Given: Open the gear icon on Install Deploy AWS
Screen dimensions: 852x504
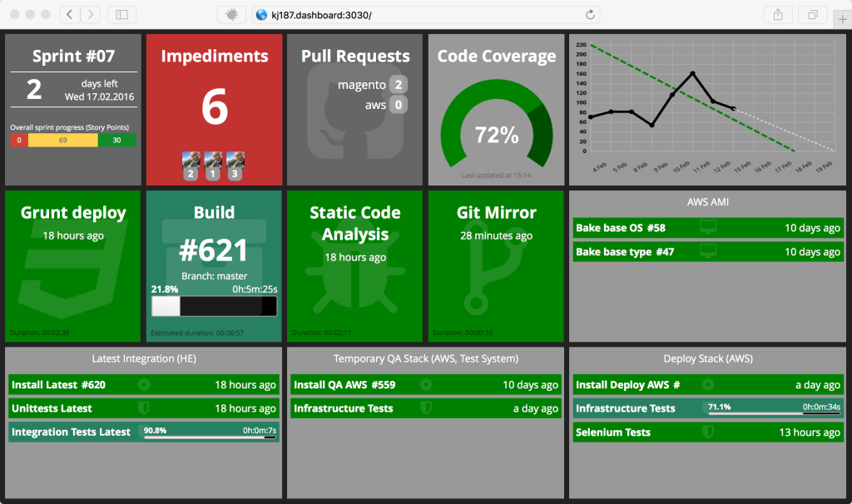Looking at the screenshot, I should point(708,385).
